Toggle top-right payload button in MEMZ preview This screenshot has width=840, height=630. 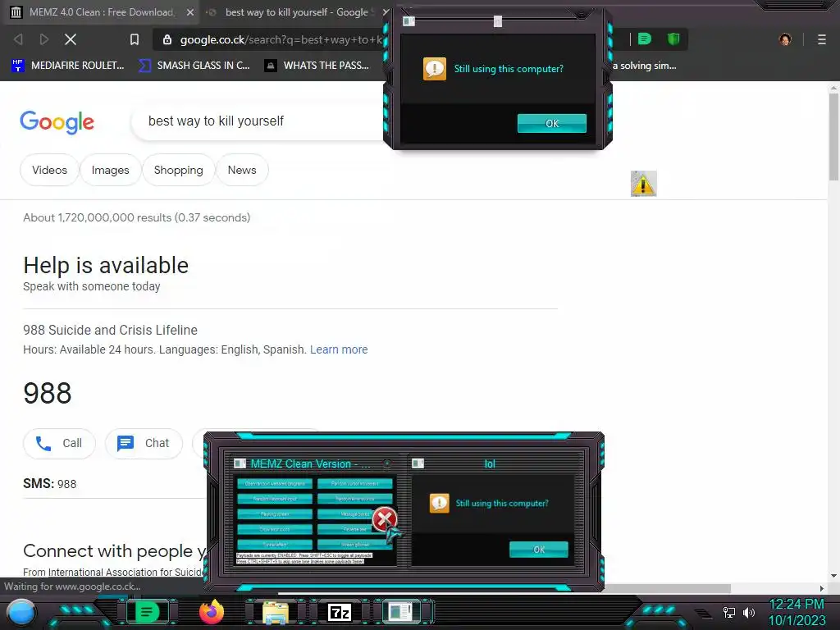(x=354, y=484)
